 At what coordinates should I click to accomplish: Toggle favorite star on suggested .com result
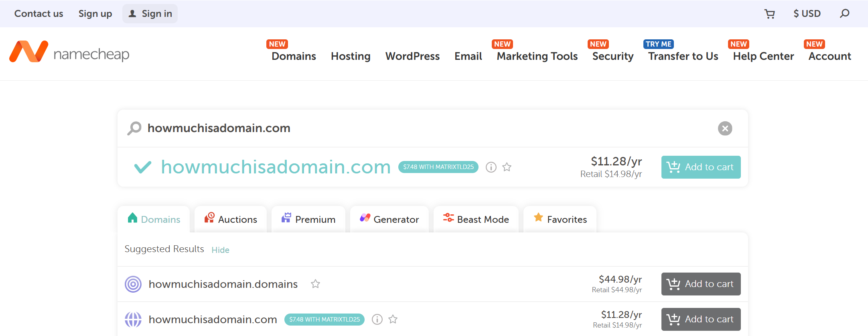point(393,319)
